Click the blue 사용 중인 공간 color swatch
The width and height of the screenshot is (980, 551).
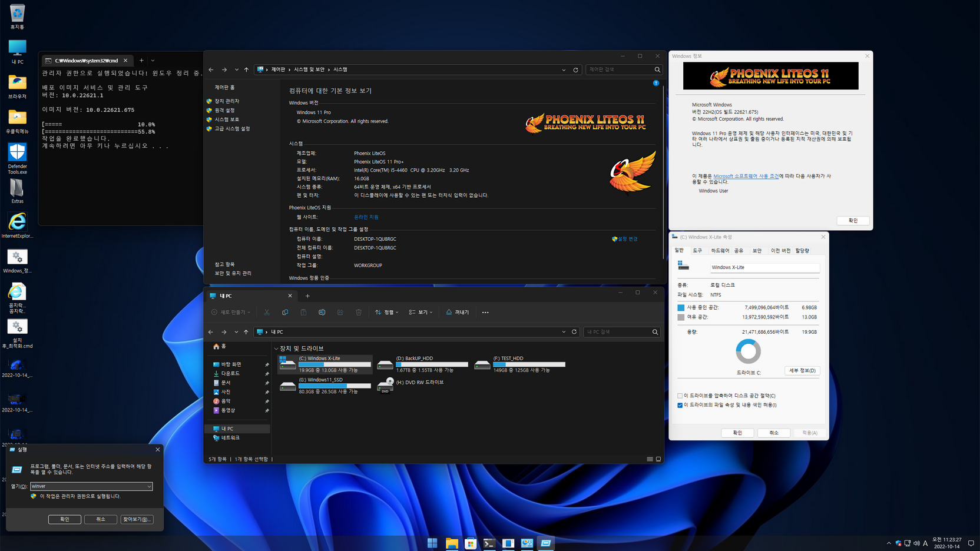(x=681, y=307)
